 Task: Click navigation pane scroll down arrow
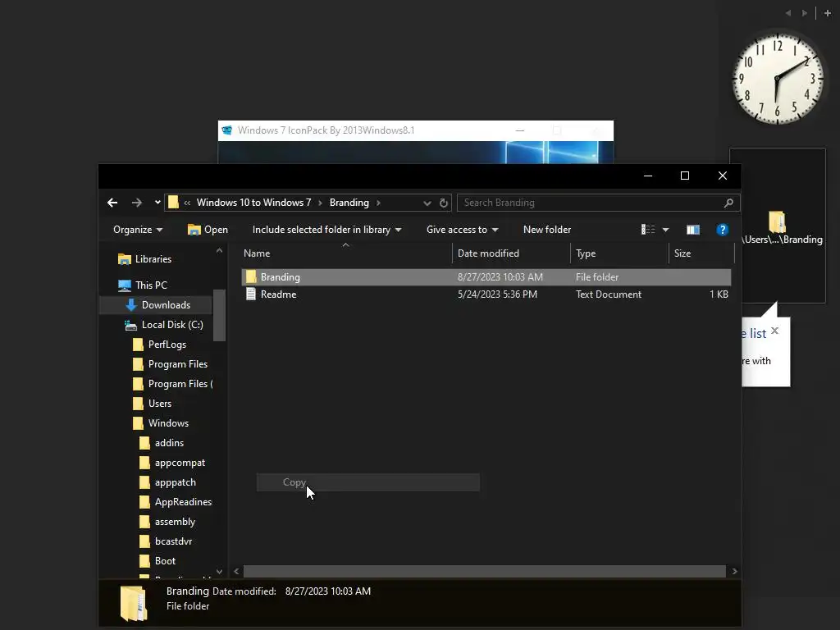219,572
